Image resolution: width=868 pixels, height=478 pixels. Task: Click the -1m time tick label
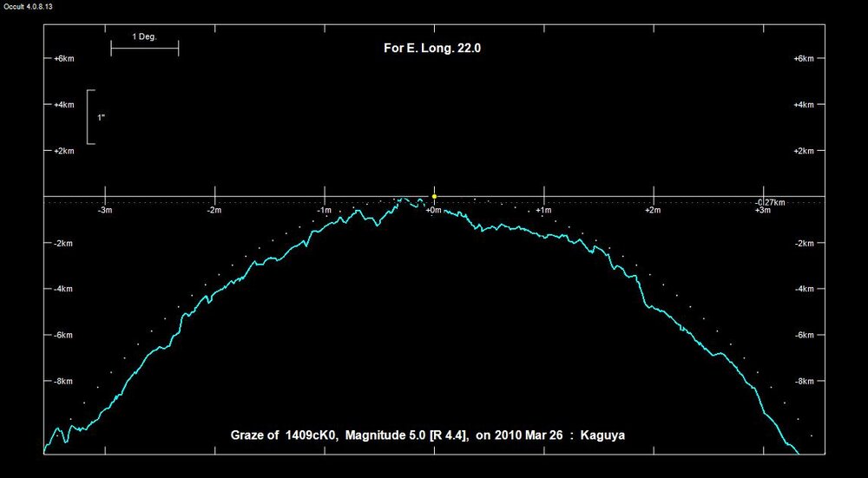pyautogui.click(x=323, y=211)
